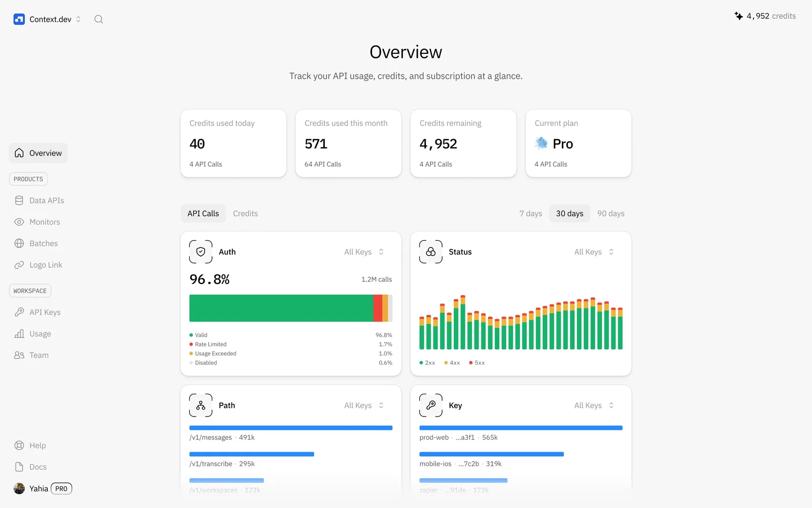This screenshot has height=508, width=812.
Task: Select the 30 days range
Action: point(569,213)
